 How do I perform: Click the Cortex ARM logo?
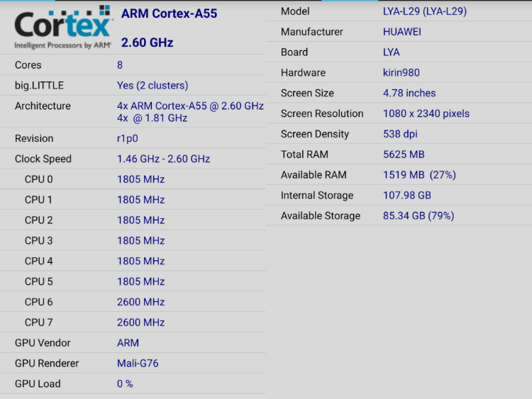click(x=63, y=27)
